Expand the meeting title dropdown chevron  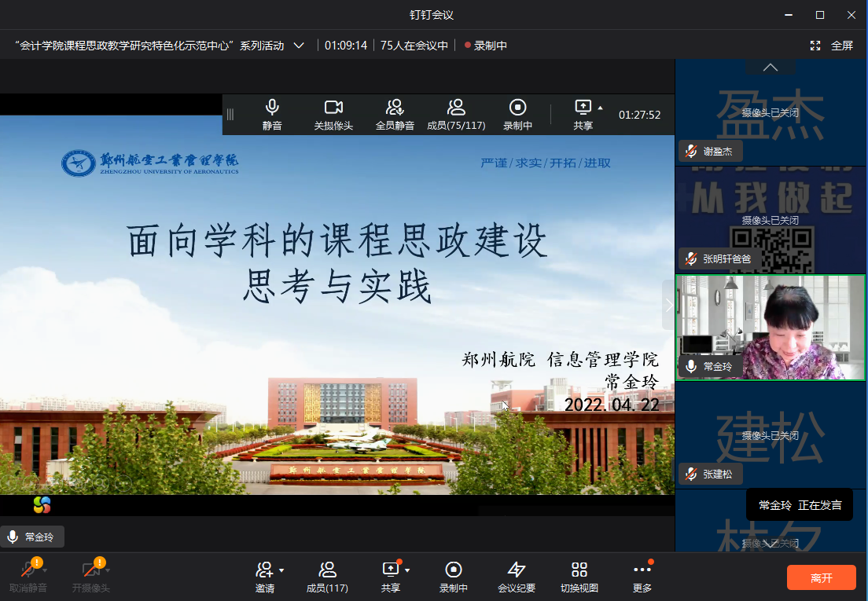tap(299, 46)
